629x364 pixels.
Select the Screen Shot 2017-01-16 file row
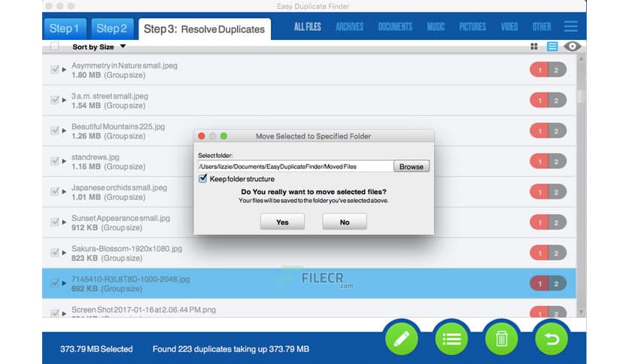tap(309, 309)
